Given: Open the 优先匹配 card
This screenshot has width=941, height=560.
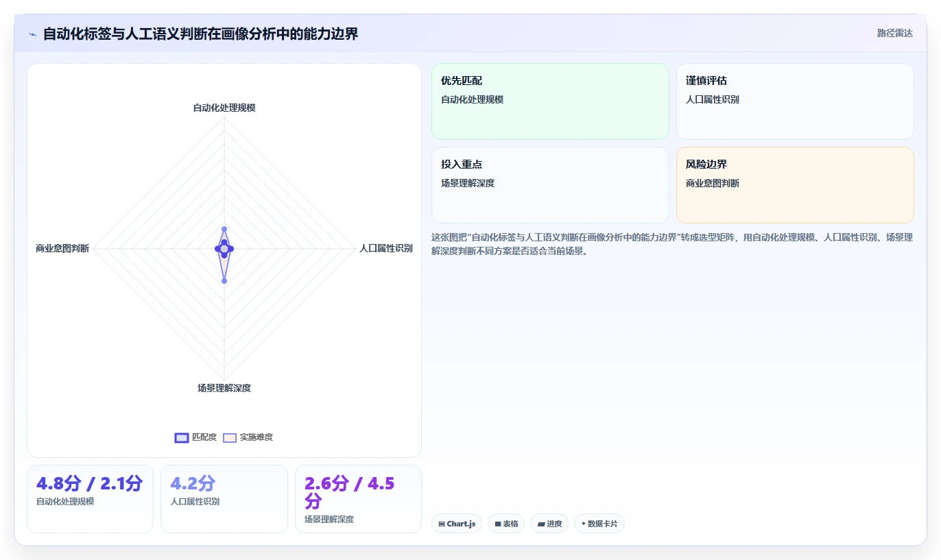Looking at the screenshot, I should [550, 101].
